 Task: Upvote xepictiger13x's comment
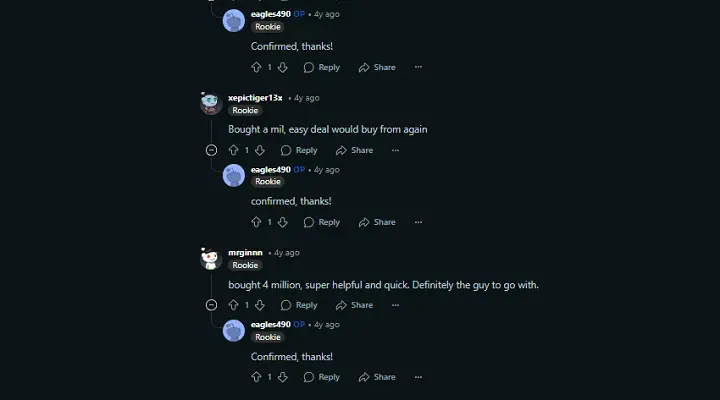(233, 150)
